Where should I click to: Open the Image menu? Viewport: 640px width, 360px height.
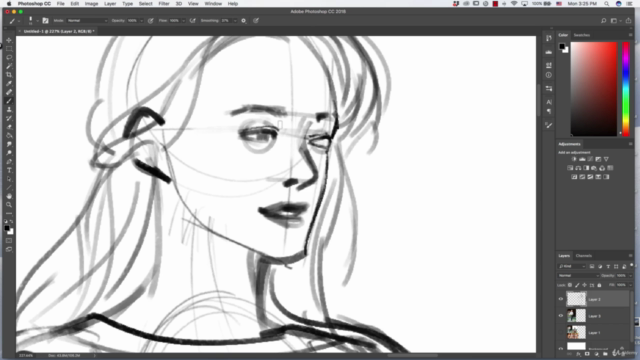(x=91, y=4)
